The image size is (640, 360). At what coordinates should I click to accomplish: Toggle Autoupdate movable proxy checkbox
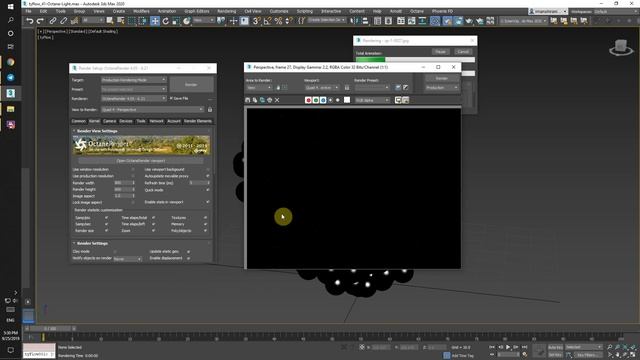tap(207, 176)
